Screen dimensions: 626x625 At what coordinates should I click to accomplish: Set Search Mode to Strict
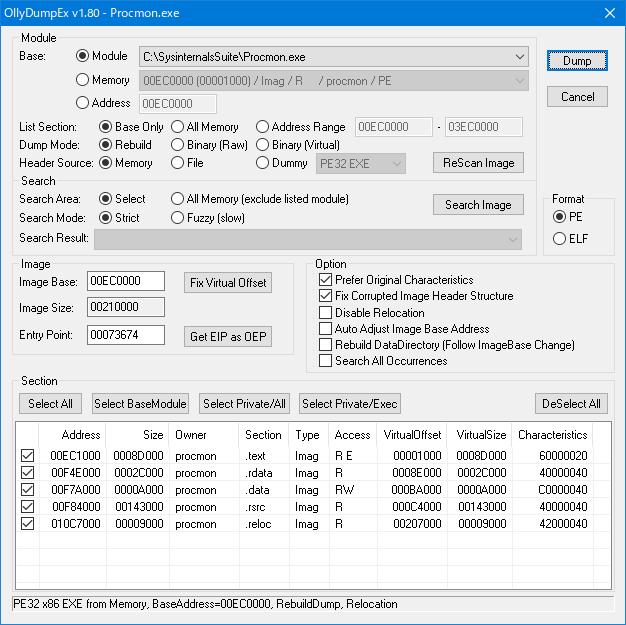pyautogui.click(x=105, y=218)
